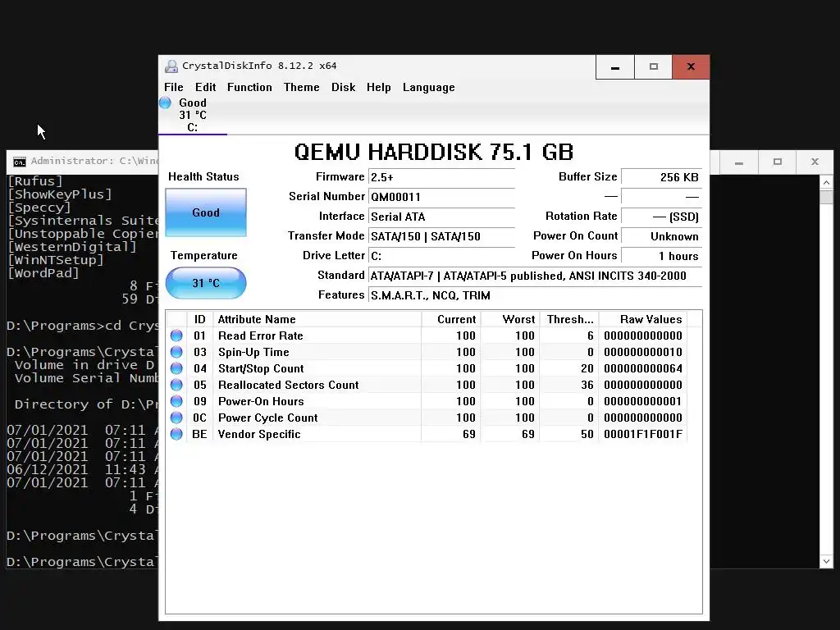This screenshot has width=840, height=630.
Task: Click the command prompt window icon
Action: coord(20,162)
